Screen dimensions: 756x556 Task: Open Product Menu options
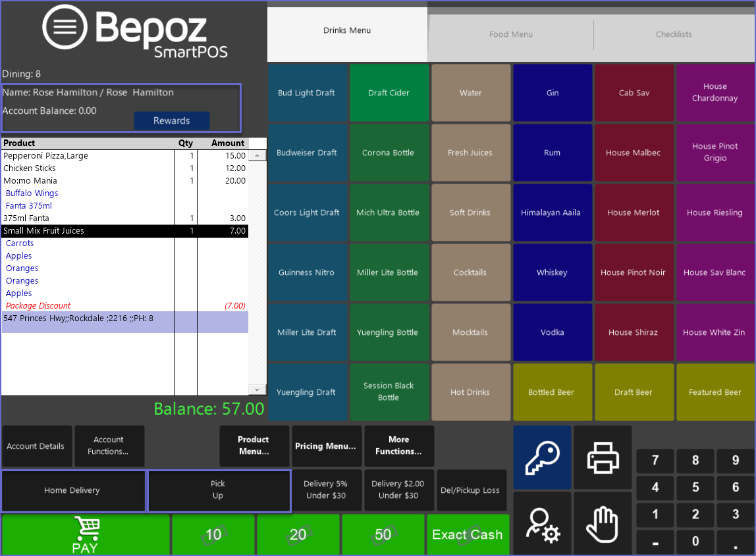pyautogui.click(x=254, y=445)
